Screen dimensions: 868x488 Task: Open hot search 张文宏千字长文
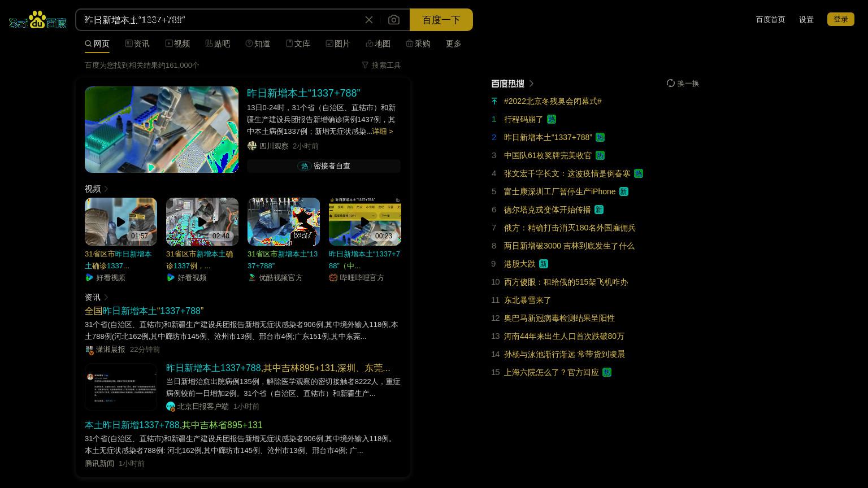[x=567, y=173]
